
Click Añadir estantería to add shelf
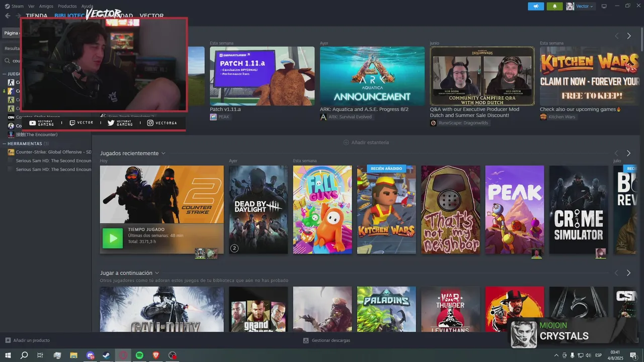366,142
